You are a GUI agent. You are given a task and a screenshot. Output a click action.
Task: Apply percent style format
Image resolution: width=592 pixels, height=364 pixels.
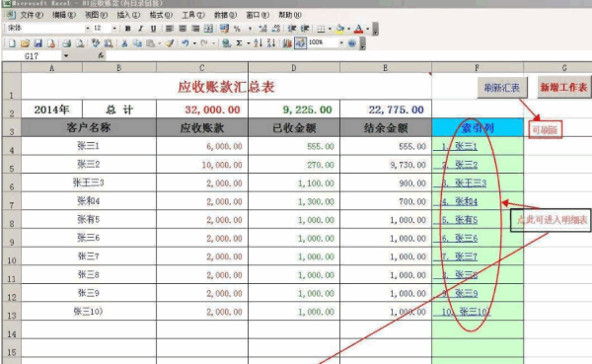[237, 29]
